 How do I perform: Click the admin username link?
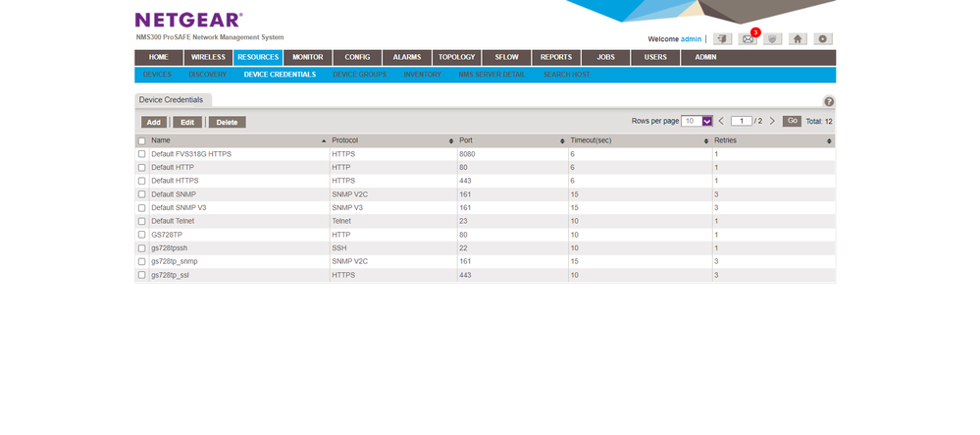[691, 39]
